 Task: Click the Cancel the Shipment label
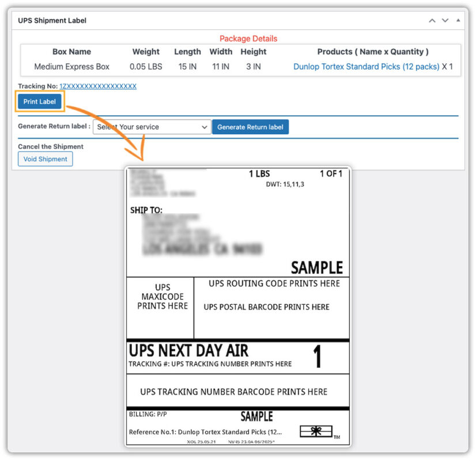pos(50,146)
